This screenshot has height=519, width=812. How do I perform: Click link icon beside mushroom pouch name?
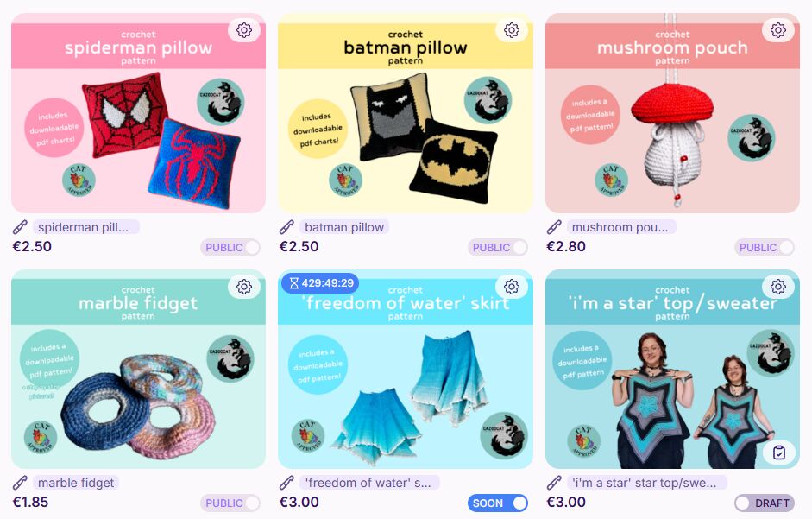point(554,227)
